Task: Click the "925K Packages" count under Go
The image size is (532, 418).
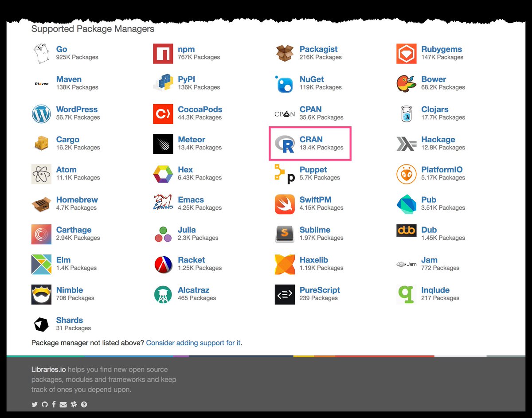Action: pyautogui.click(x=77, y=57)
